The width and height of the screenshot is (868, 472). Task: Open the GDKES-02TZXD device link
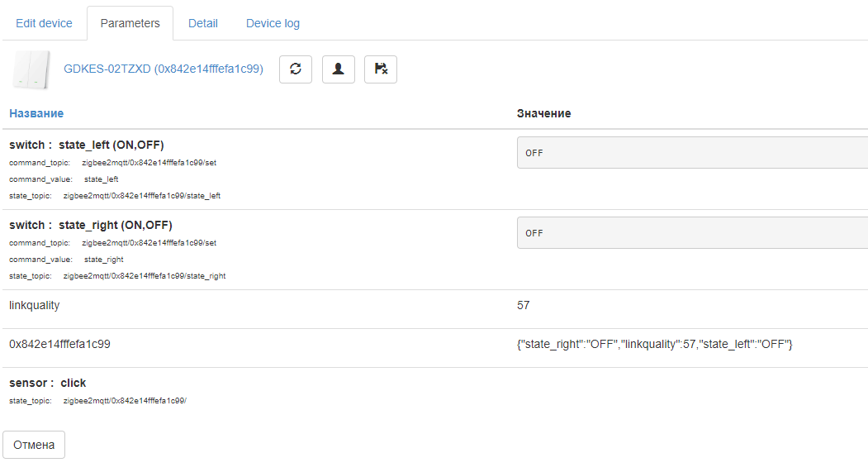click(x=164, y=69)
